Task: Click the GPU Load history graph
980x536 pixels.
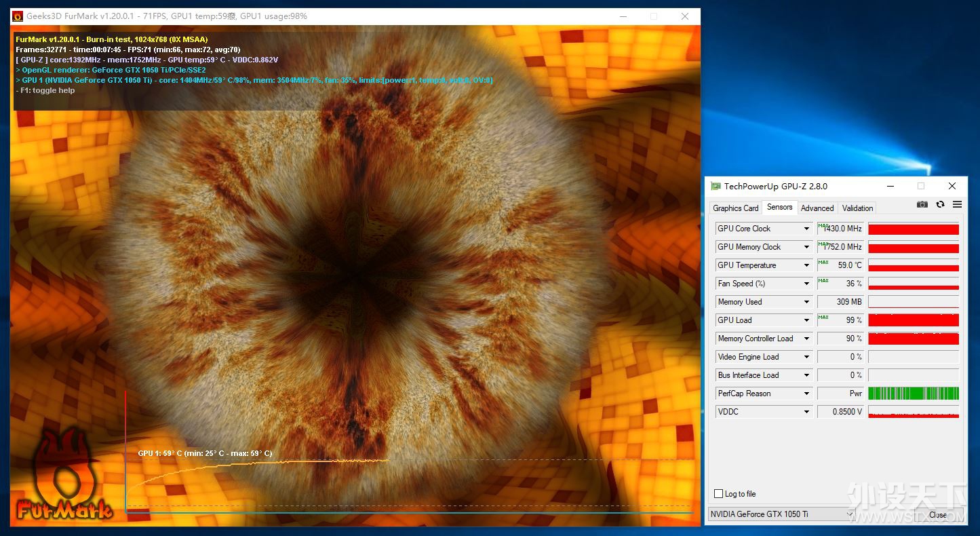Action: [x=914, y=320]
